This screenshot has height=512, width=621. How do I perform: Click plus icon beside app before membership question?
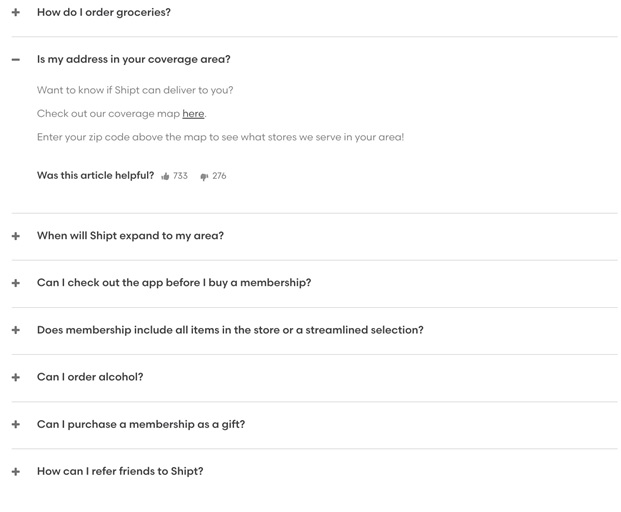(16, 283)
